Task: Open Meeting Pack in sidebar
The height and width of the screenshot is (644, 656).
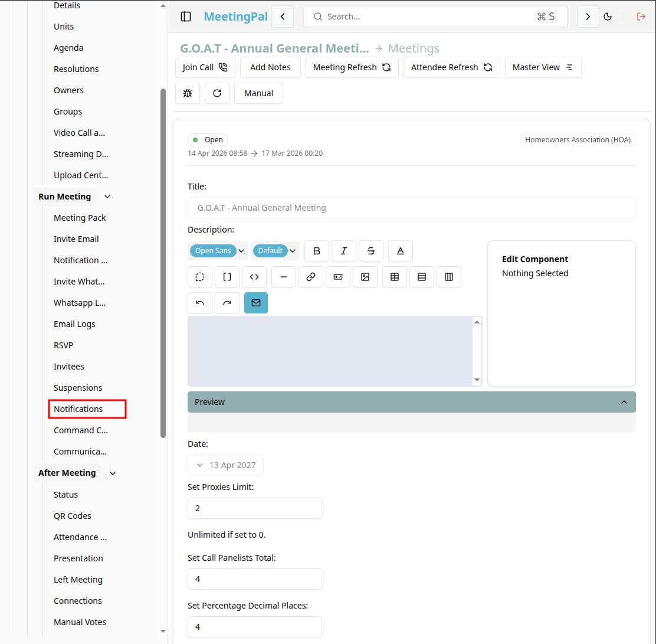Action: pos(80,218)
